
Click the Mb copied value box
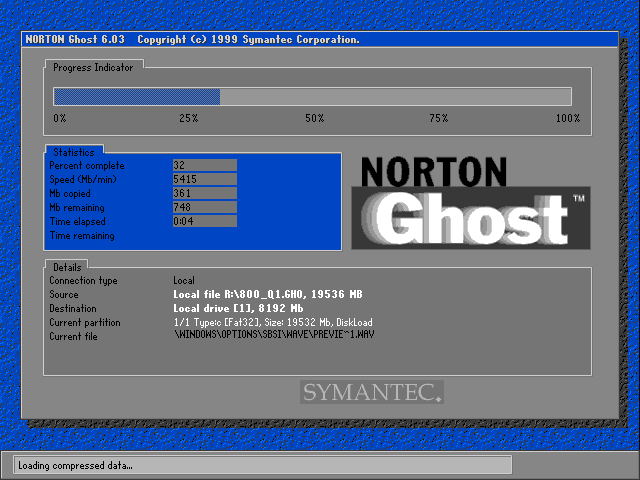click(204, 193)
